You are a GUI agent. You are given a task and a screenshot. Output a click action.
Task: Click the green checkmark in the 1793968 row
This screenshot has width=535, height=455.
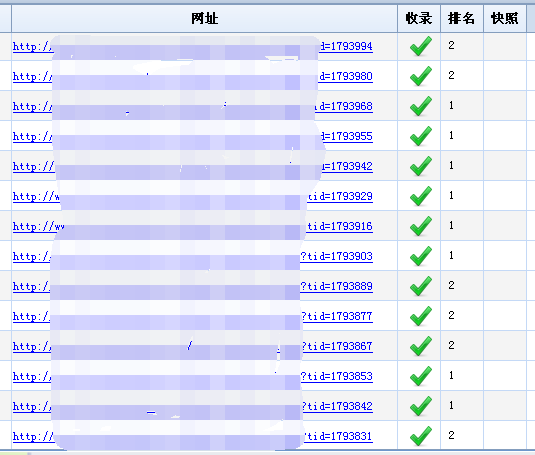[x=421, y=106]
